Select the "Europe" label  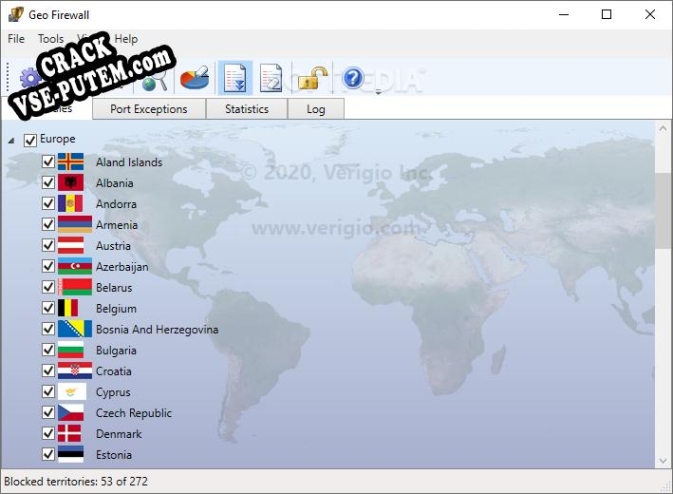[x=58, y=139]
